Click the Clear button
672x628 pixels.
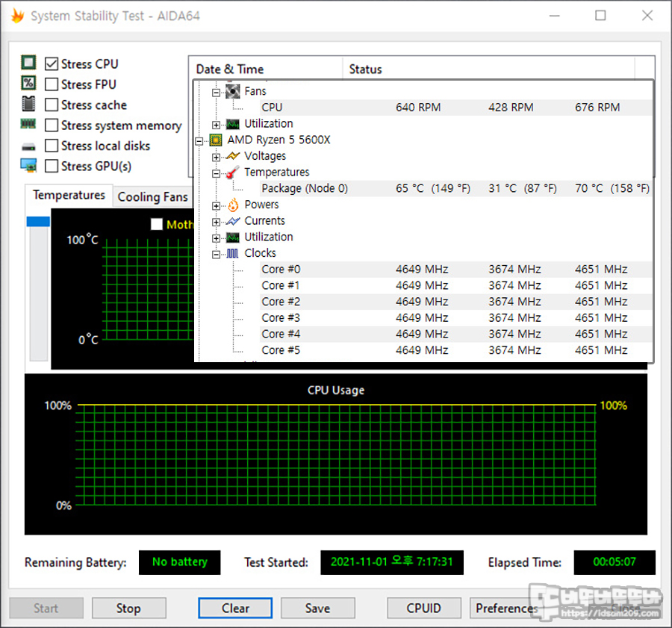click(x=235, y=608)
